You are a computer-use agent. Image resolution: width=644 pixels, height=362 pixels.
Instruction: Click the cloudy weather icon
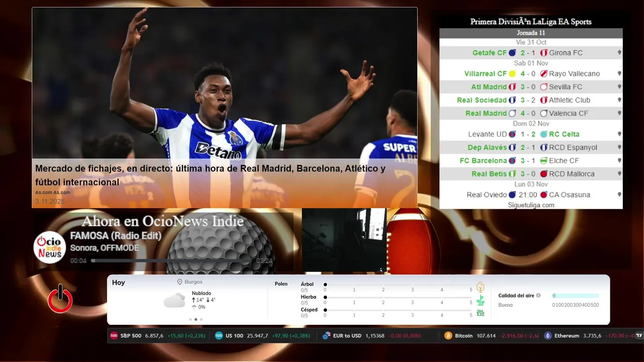[x=174, y=300]
